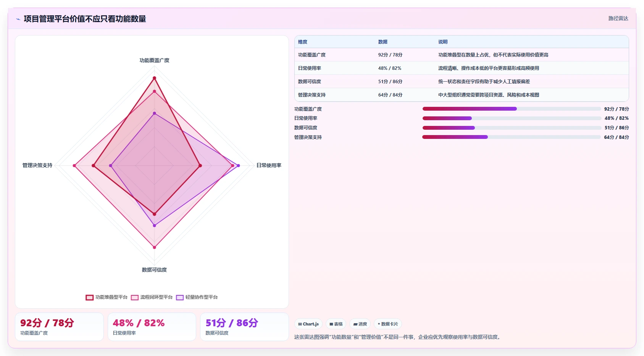
Task: Open the 48% / 82% 日常使用率 card
Action: click(152, 327)
